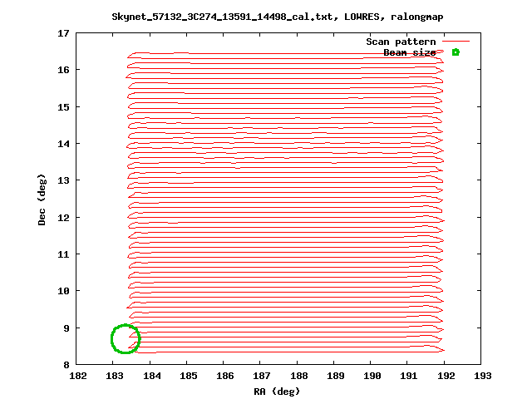This screenshot has width=532, height=399.
Task: Click the Dec axis tick label 10
Action: 63,291
